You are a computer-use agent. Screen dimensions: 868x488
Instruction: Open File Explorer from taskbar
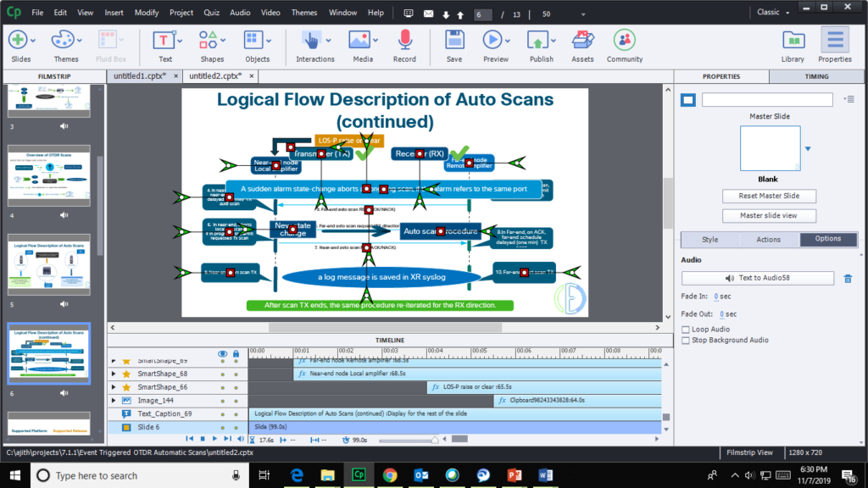[x=327, y=475]
